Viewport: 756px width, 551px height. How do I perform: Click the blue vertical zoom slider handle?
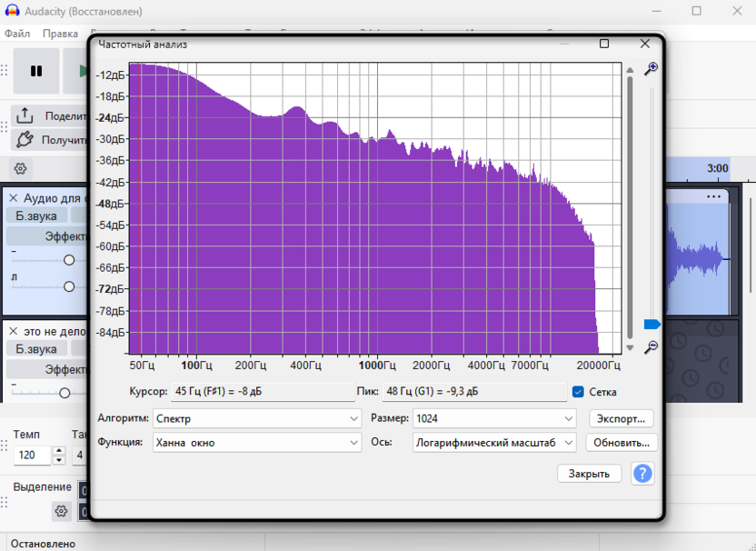pyautogui.click(x=652, y=325)
